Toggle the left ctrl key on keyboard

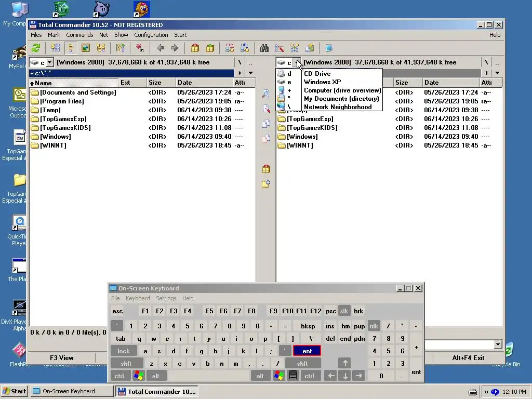coord(119,376)
